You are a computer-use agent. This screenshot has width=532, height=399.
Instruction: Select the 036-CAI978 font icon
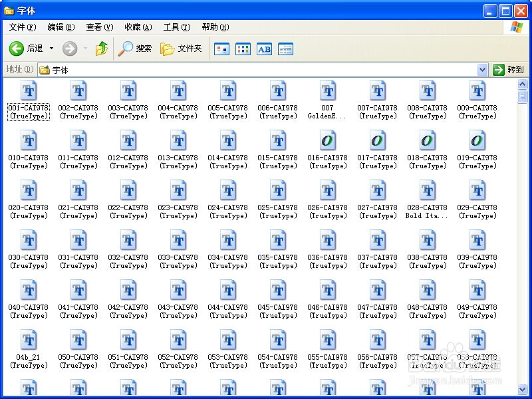pyautogui.click(x=328, y=240)
